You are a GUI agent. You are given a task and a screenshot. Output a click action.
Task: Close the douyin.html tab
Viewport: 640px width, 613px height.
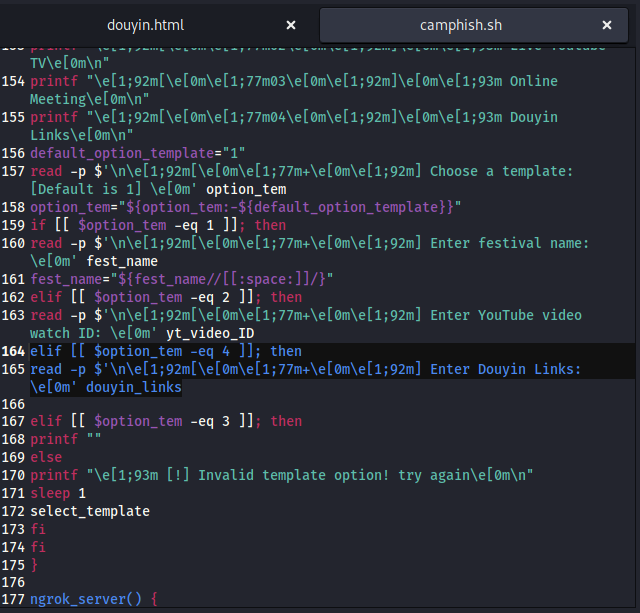291,25
